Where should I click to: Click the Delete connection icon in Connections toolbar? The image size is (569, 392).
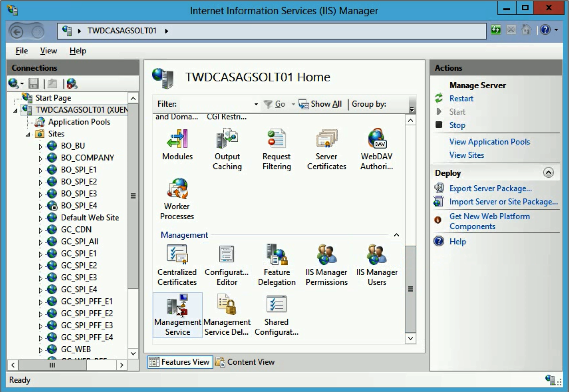tap(72, 83)
